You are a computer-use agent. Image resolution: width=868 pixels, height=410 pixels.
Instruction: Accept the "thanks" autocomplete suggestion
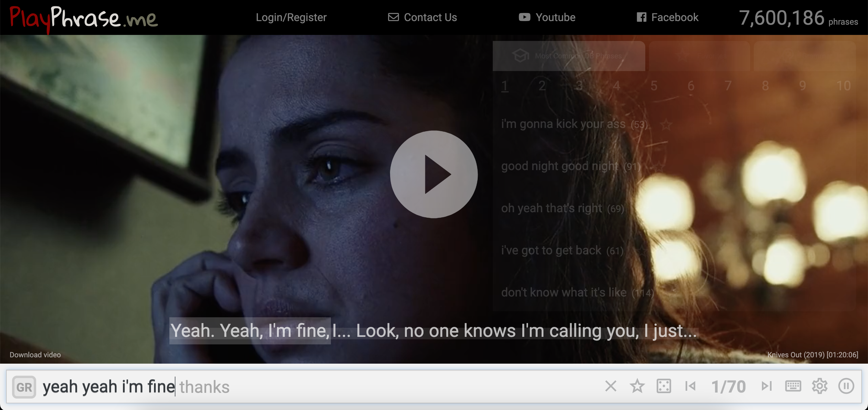coord(204,387)
